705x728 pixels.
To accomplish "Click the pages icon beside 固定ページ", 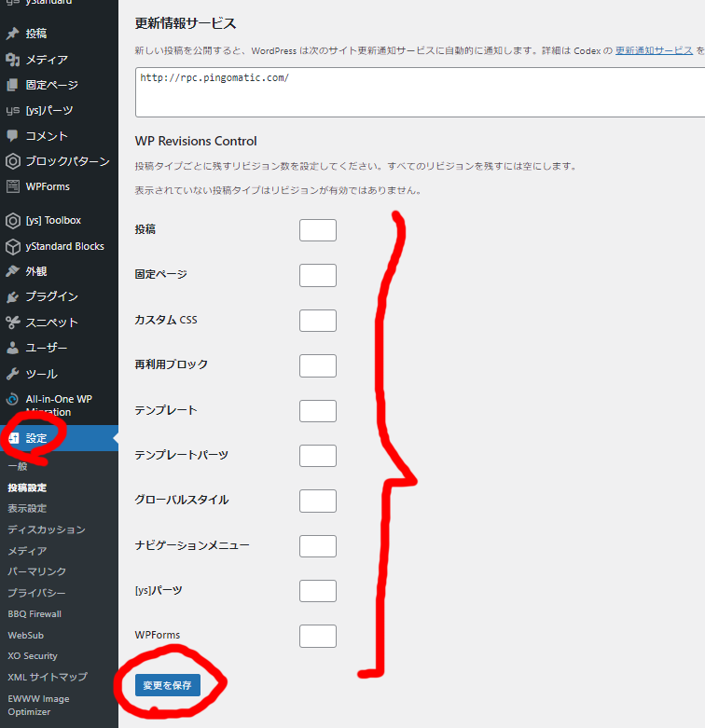I will click(12, 85).
